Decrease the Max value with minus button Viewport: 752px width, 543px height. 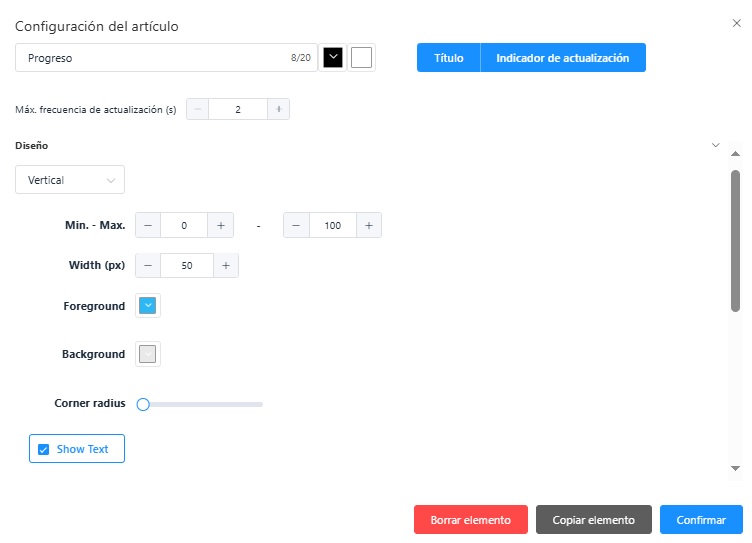pos(296,226)
